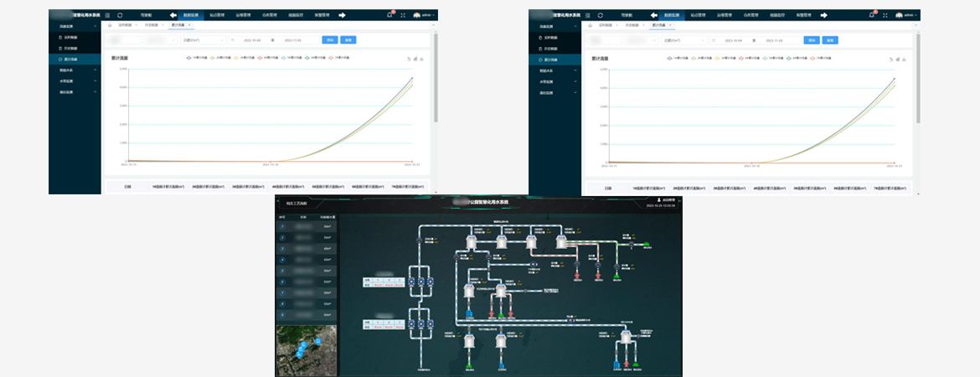The width and height of the screenshot is (980, 377).
Task: Click the home icon in left window's tab bar
Action: pos(110,26)
